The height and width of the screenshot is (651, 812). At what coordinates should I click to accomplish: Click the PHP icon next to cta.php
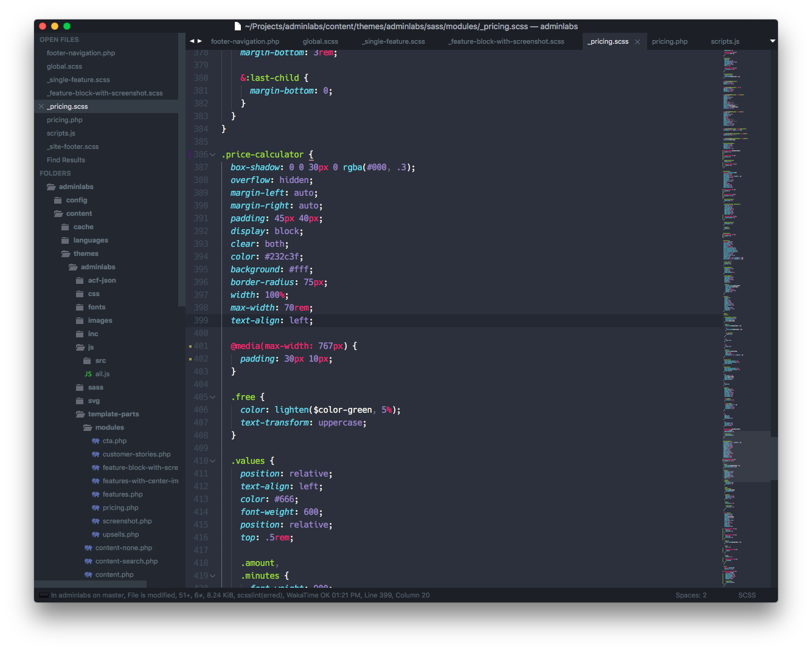coord(95,441)
